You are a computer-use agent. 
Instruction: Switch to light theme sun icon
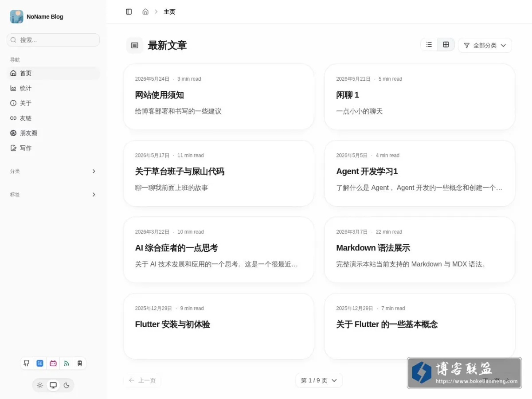tap(40, 385)
